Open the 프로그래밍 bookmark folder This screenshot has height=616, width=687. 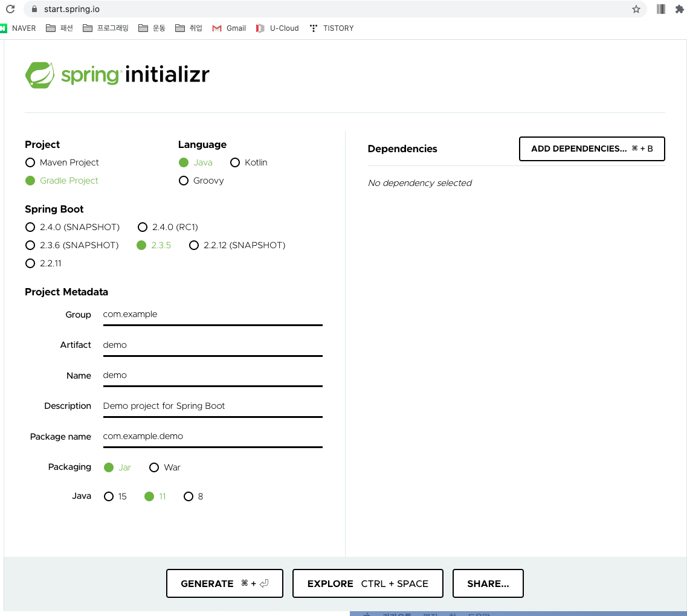point(106,28)
